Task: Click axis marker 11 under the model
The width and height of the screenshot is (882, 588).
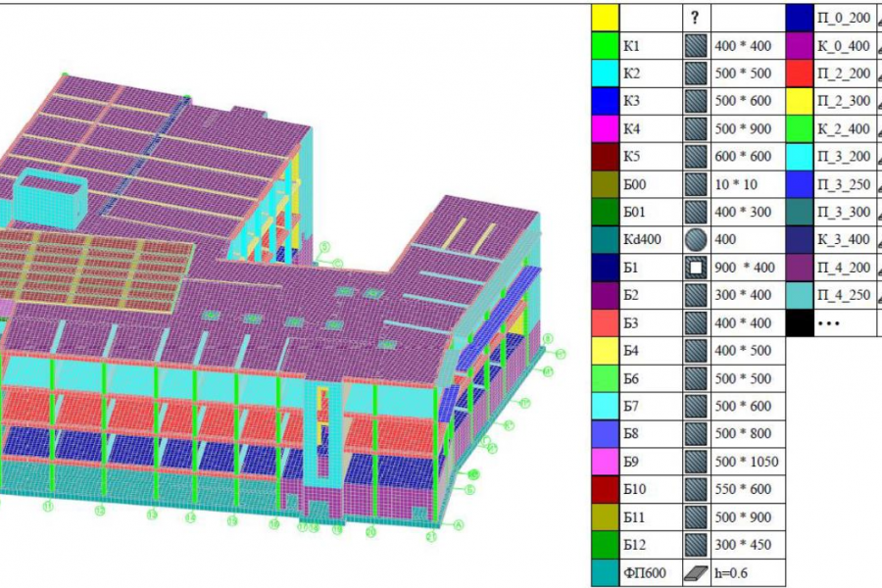Action: (x=48, y=507)
